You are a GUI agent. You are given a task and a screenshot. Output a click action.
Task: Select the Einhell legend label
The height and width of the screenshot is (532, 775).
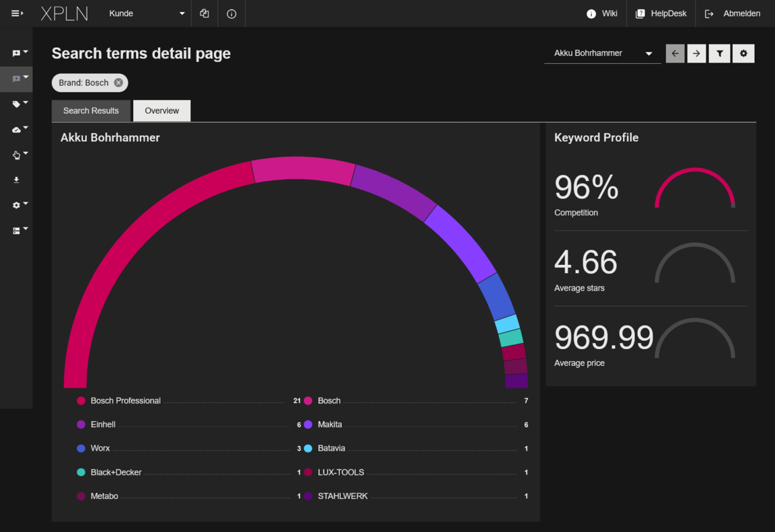pyautogui.click(x=103, y=424)
